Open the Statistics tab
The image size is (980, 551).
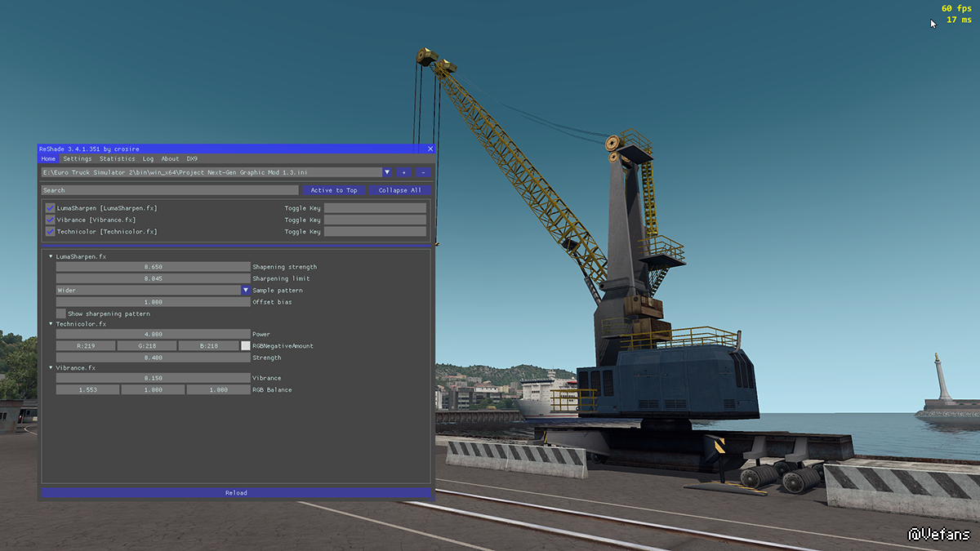[117, 159]
